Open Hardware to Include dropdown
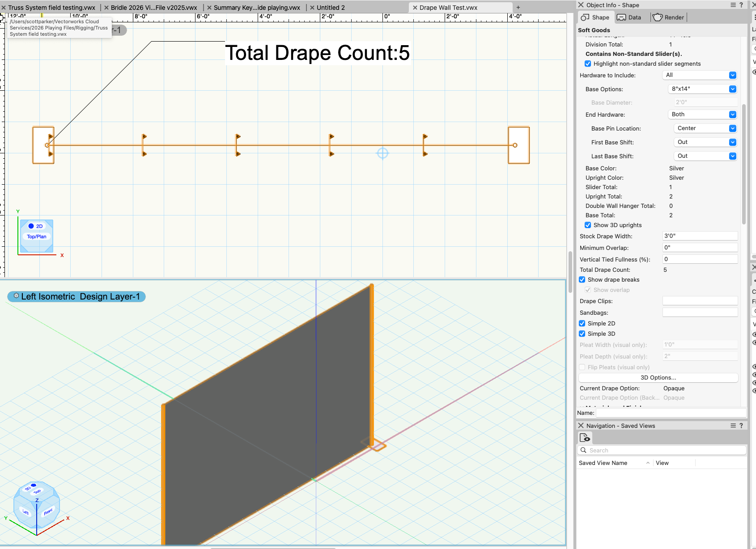This screenshot has height=549, width=756. tap(700, 75)
